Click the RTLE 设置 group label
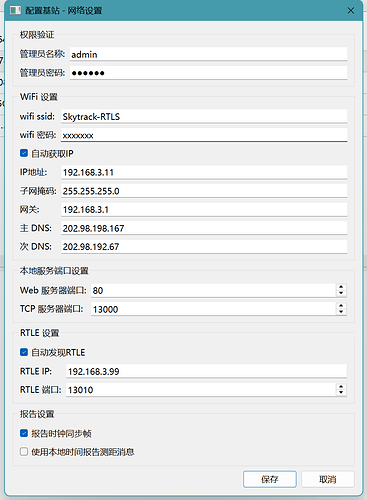This screenshot has width=367, height=500. click(39, 333)
